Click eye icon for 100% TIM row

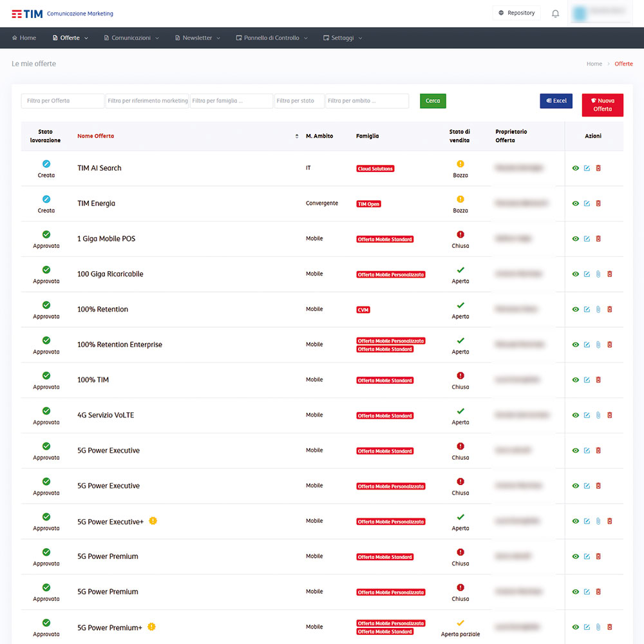point(575,380)
